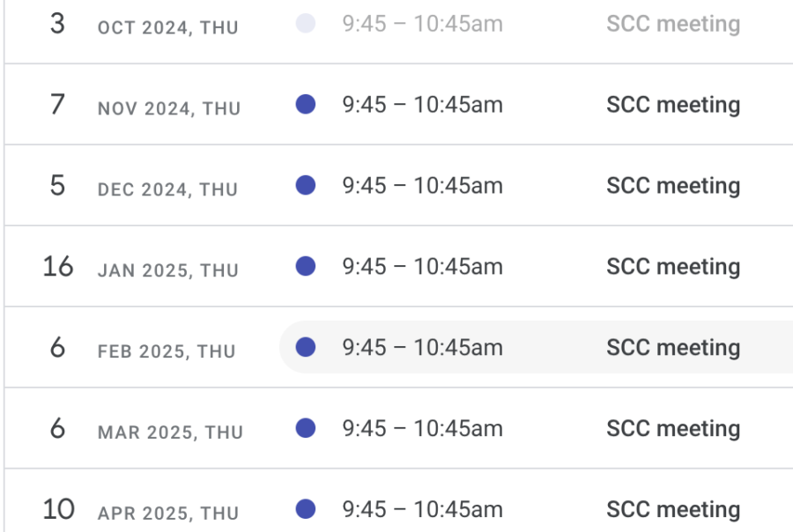Open the Apr 10 SCC meeting title

pyautogui.click(x=673, y=509)
